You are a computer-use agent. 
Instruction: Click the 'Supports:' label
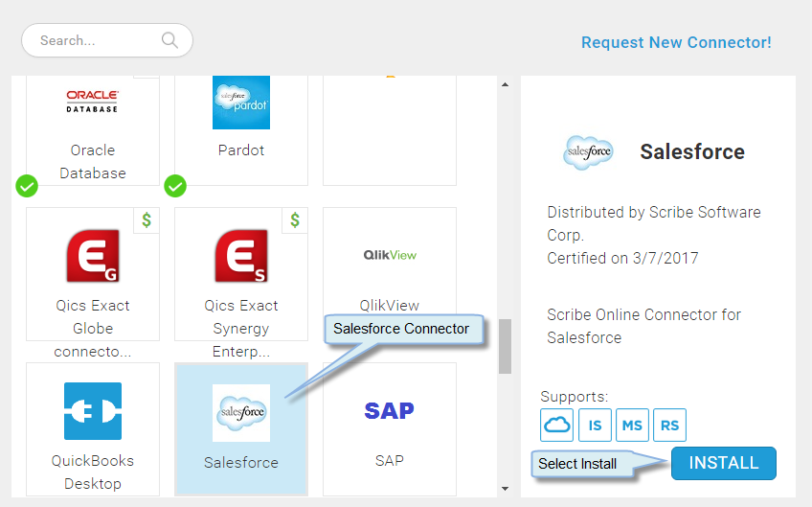(x=574, y=397)
